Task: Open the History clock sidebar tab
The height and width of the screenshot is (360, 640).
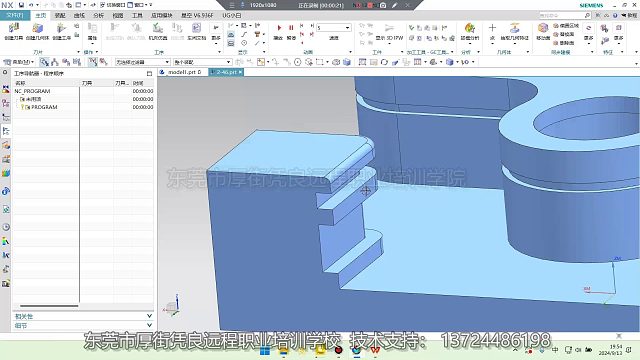Action: pyautogui.click(x=6, y=227)
